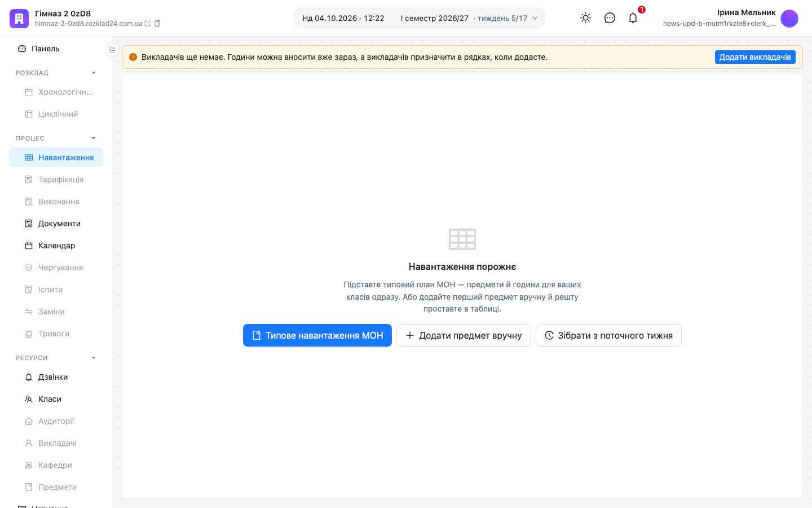The width and height of the screenshot is (812, 508).
Task: Open Заміни page
Action: (56, 312)
